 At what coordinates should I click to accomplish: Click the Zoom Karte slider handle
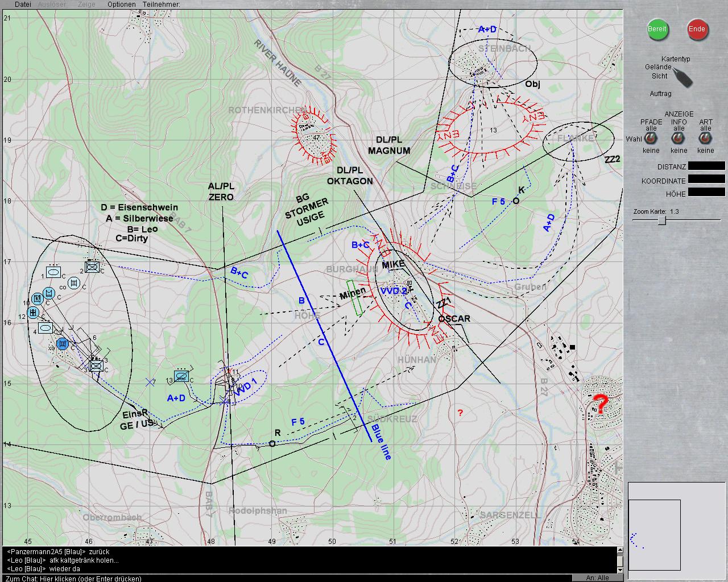point(661,221)
